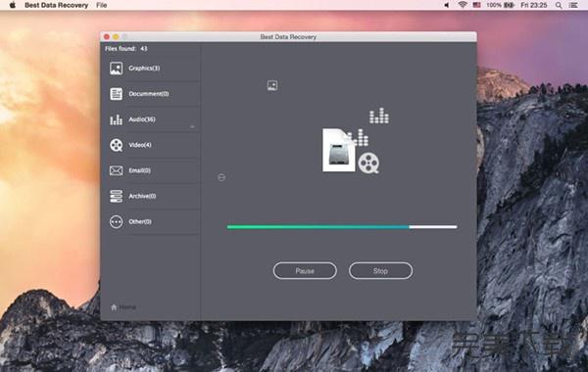588x372 pixels.
Task: Click the Document category page icon
Action: point(116,94)
